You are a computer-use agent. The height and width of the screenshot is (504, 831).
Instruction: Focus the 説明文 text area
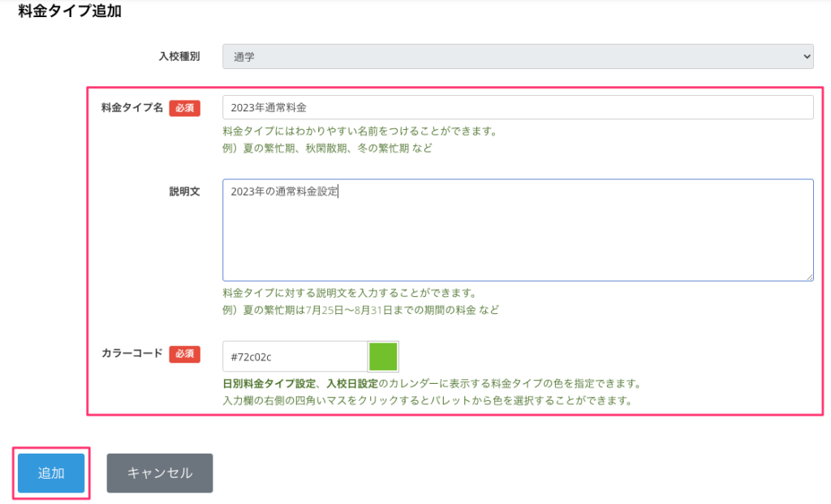click(x=518, y=230)
